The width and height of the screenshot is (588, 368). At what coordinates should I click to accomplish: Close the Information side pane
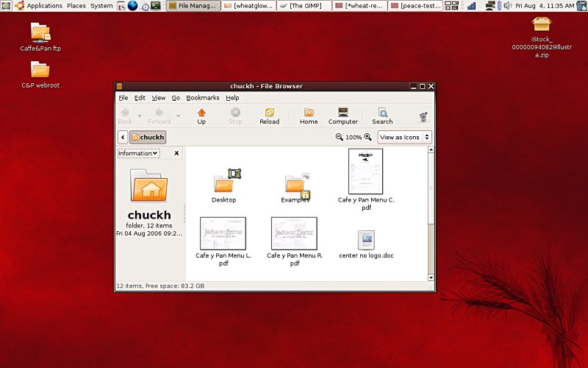coord(176,153)
